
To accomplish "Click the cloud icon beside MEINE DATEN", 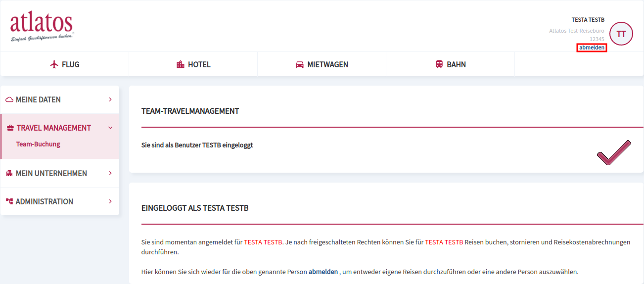I will click(9, 99).
